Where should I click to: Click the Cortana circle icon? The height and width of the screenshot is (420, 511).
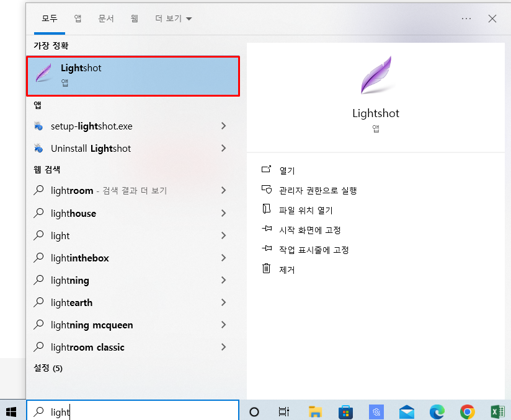pyautogui.click(x=254, y=412)
